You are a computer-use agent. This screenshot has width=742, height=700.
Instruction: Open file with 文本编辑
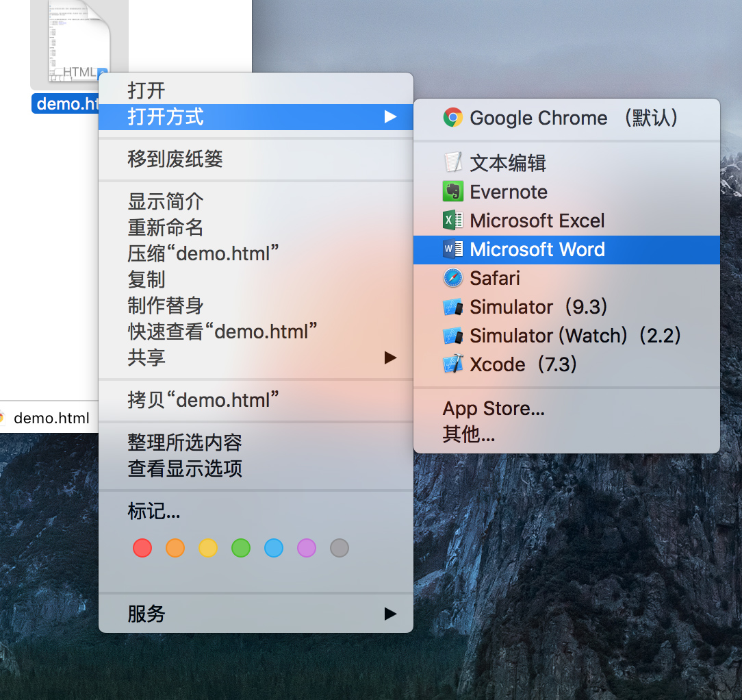coord(567,163)
